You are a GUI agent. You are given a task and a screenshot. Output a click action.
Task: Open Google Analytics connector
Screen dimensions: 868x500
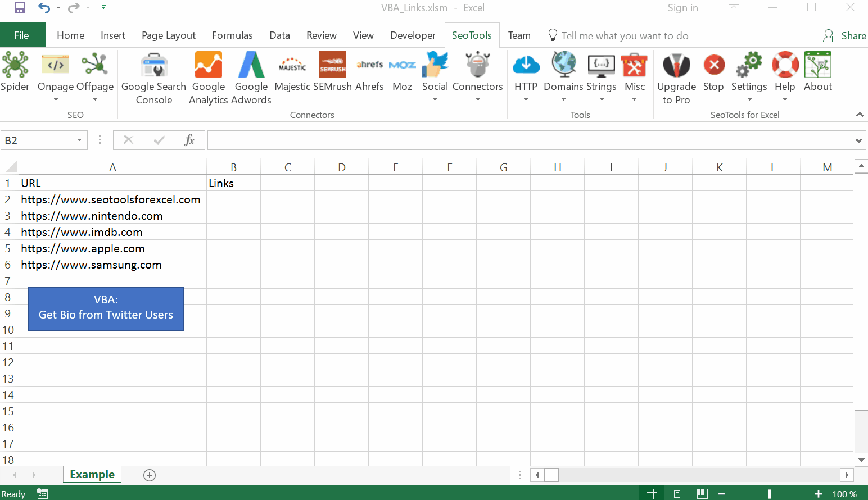click(208, 78)
